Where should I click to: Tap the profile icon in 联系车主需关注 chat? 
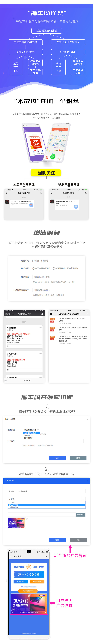[x=86, y=193]
